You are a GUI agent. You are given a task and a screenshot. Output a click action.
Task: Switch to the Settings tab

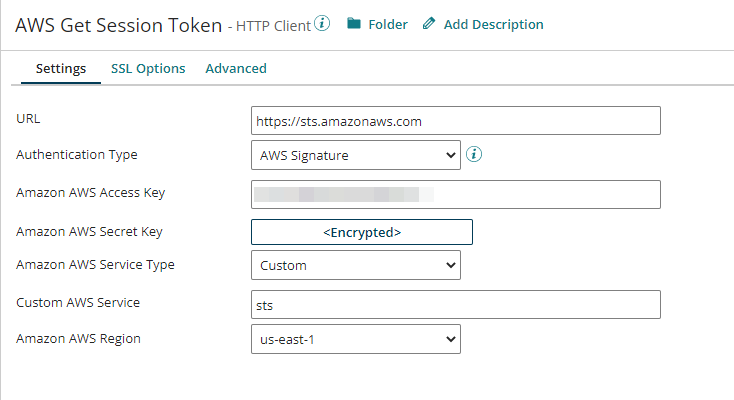[x=60, y=69]
